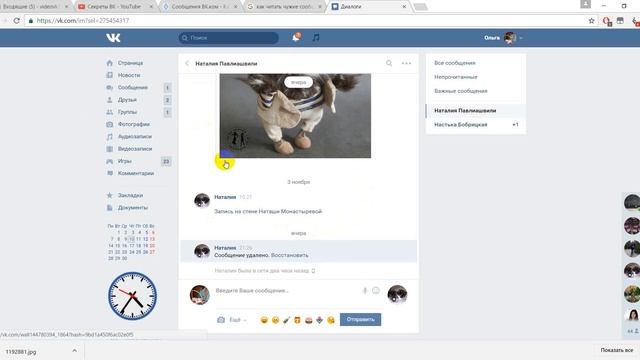Open Сообщения in left sidebar
Viewport: 640px width, 360px height.
(133, 87)
